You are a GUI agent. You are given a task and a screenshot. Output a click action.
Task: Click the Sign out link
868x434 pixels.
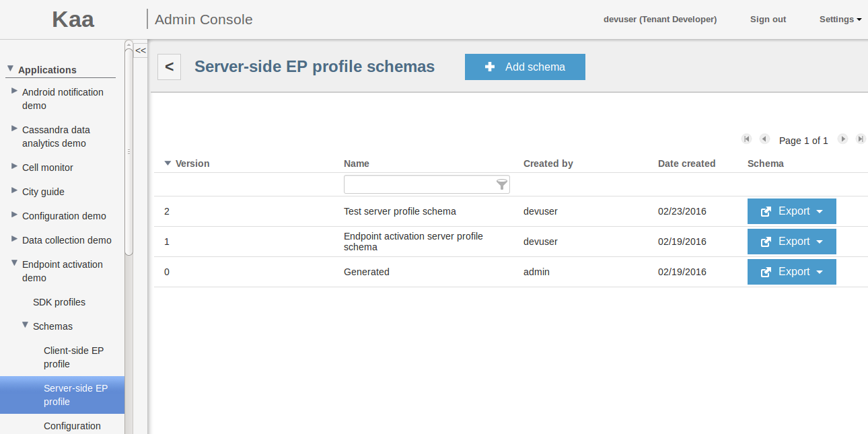(768, 19)
